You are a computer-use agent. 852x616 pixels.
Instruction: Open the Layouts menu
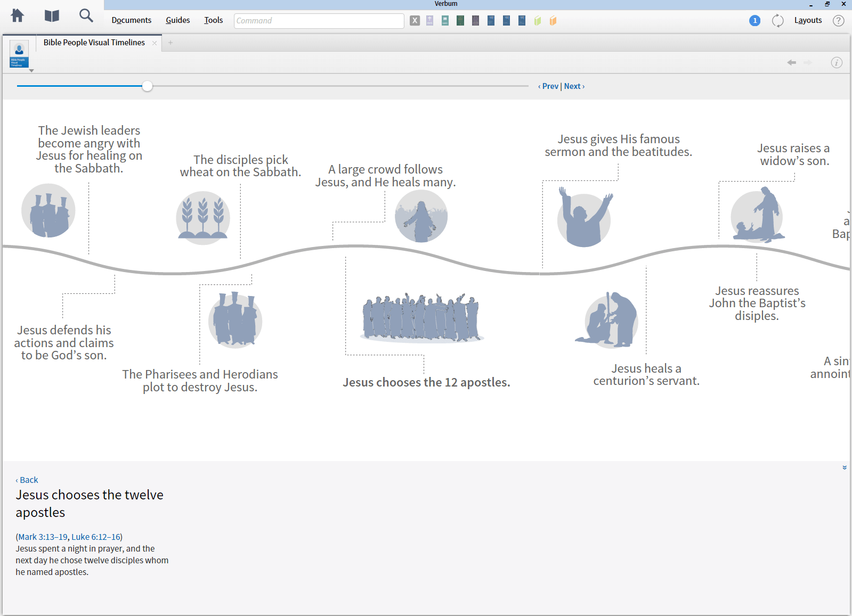coord(808,20)
